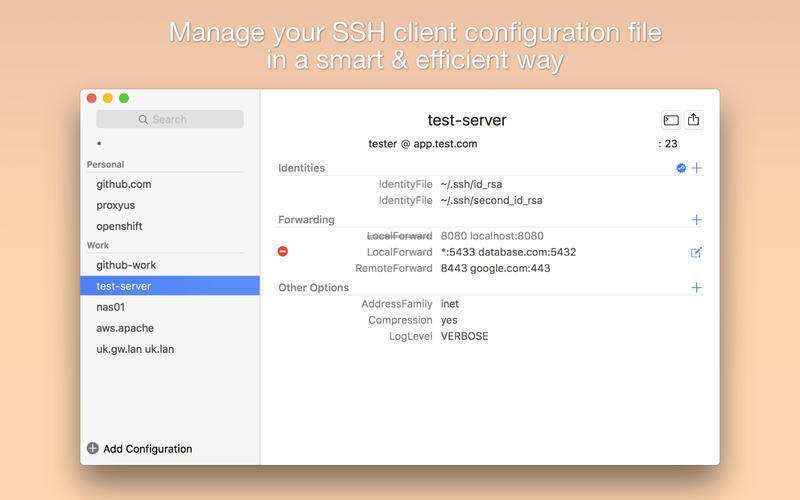Click the port number 23 field
This screenshot has width=800, height=500.
coord(670,144)
